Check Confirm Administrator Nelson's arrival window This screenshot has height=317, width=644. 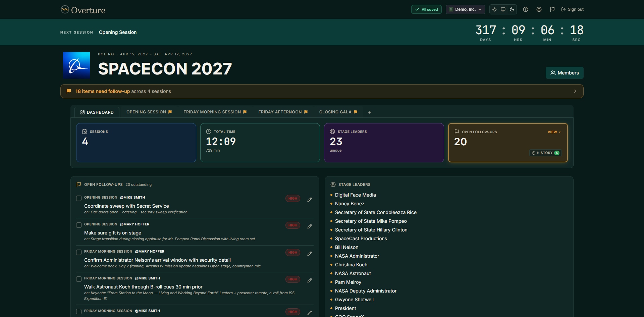[79, 252]
